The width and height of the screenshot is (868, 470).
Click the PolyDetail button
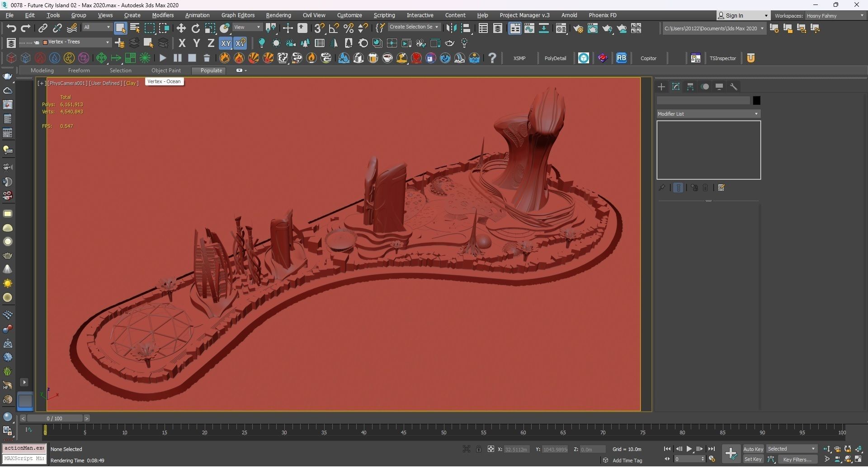click(x=555, y=58)
